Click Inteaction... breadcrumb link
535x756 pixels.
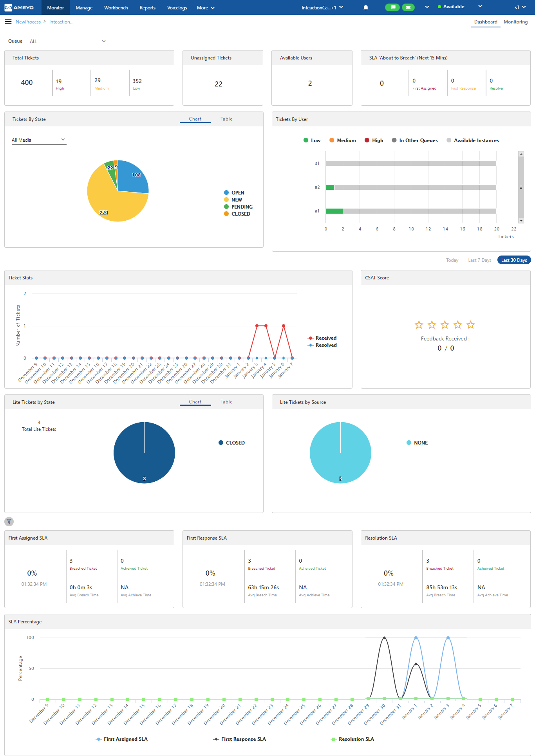61,22
